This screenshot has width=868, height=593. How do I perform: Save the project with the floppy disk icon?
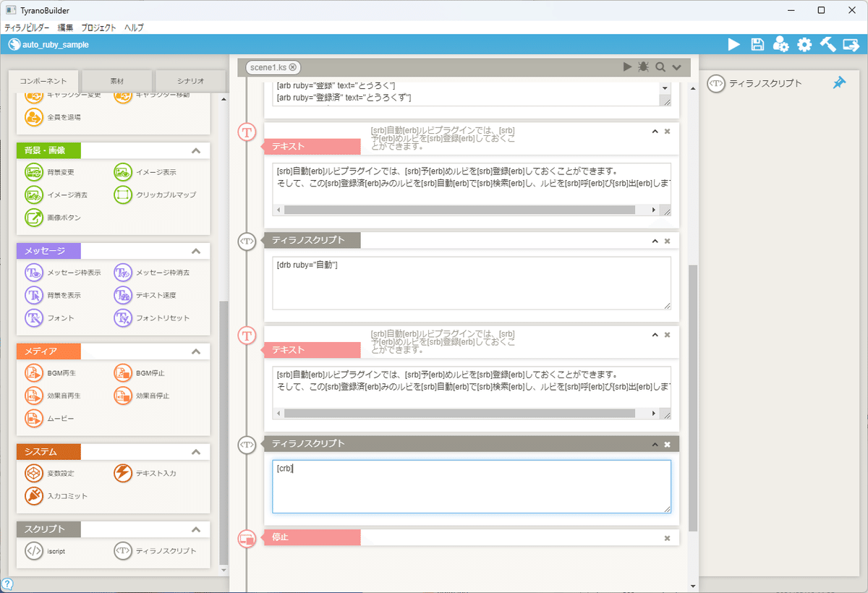757,44
